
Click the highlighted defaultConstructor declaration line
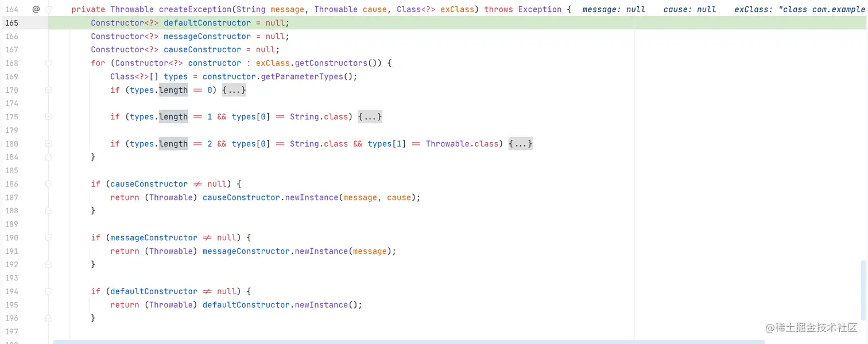[189, 22]
